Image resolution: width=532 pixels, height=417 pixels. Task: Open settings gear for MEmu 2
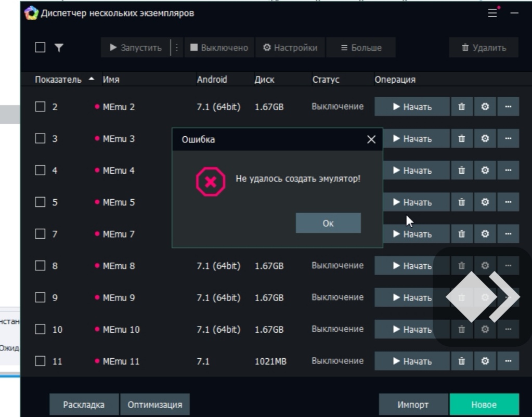pyautogui.click(x=485, y=107)
